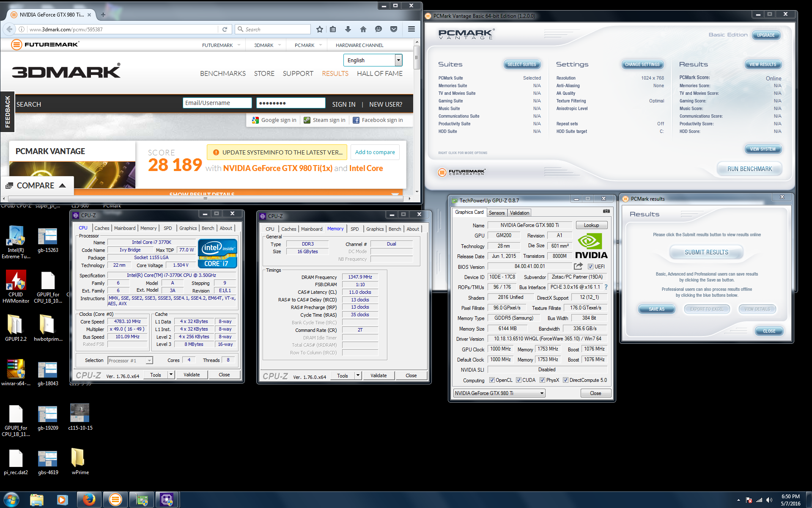Open the gb-15263 desktop file
Image resolution: width=812 pixels, height=508 pixels.
(48, 240)
